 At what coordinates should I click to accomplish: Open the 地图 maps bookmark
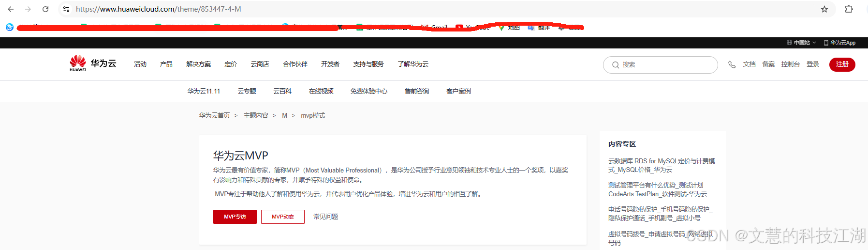(x=509, y=28)
